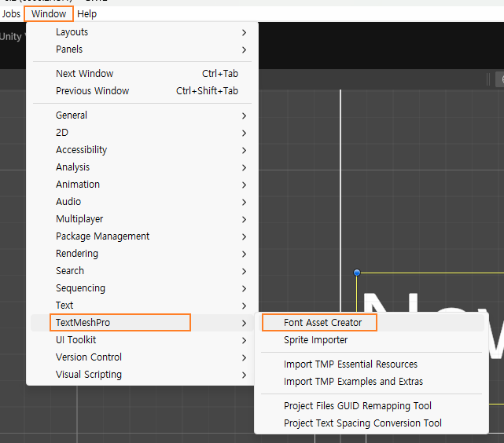
Task: Open the Version Control submenu
Action: coord(142,357)
